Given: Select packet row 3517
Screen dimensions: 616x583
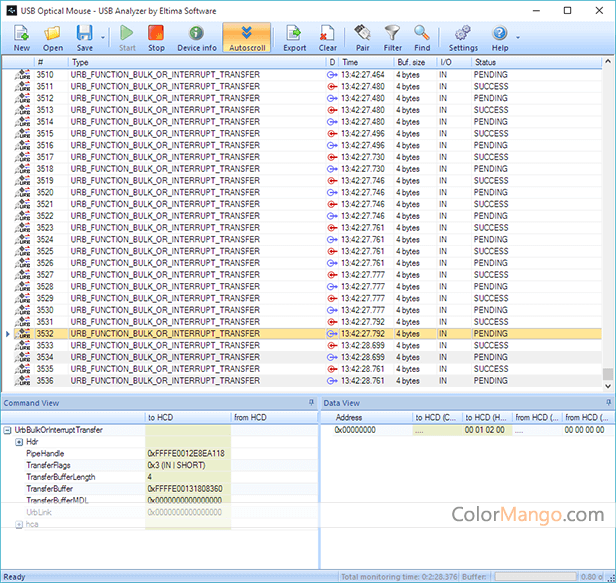Looking at the screenshot, I should (308, 157).
